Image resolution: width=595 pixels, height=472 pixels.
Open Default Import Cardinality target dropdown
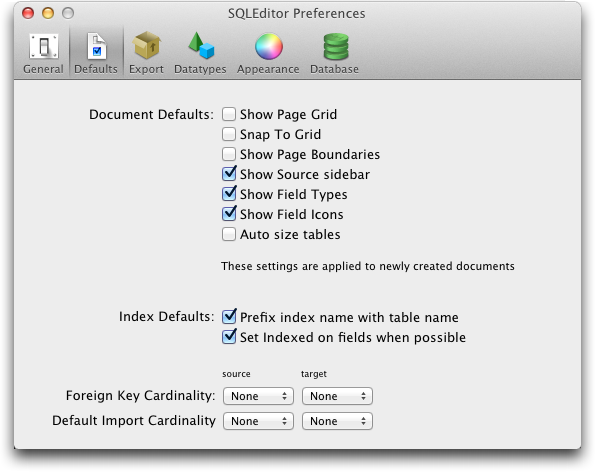[x=337, y=421]
